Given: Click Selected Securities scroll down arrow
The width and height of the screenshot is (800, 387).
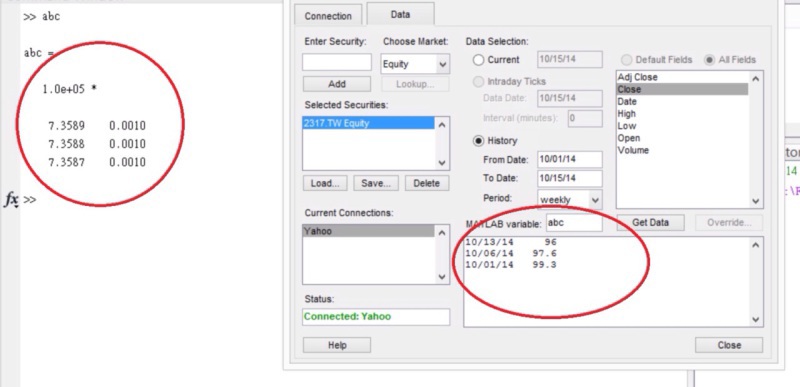Looking at the screenshot, I should pos(442,163).
